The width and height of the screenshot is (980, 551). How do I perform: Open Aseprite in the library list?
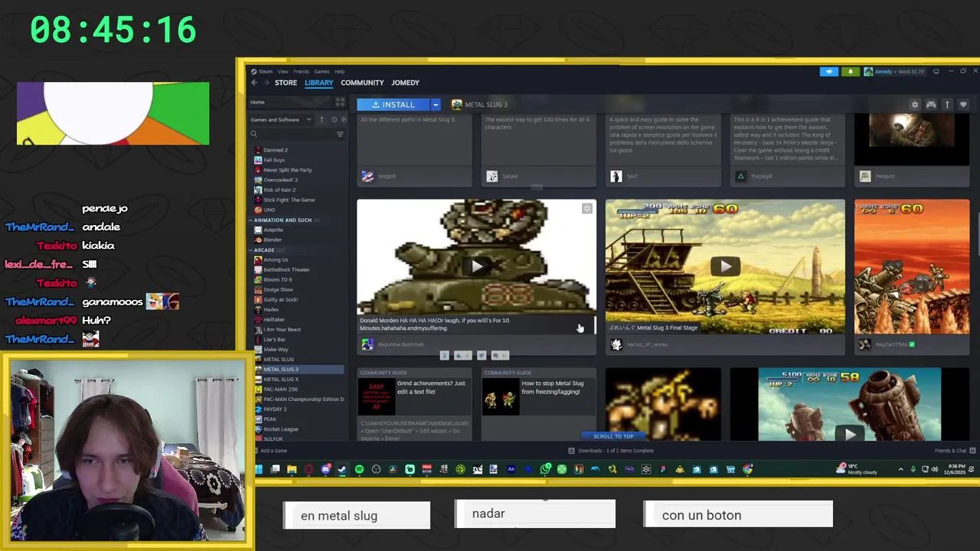pos(273,230)
